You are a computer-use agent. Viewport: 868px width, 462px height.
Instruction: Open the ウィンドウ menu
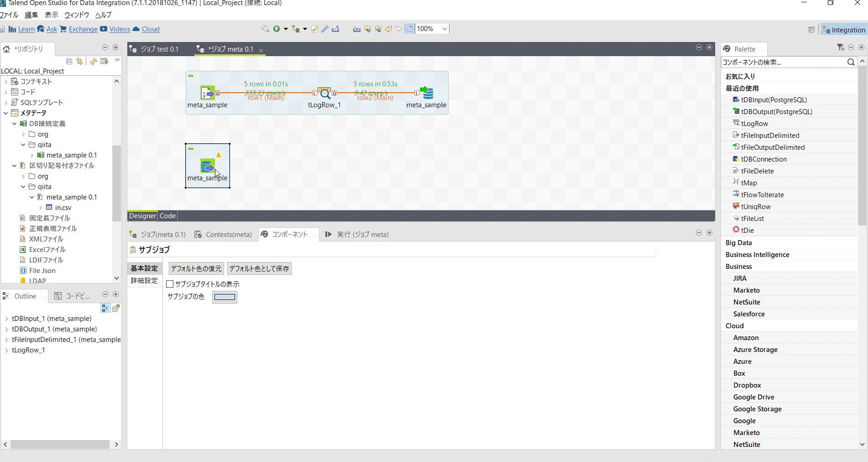click(77, 15)
